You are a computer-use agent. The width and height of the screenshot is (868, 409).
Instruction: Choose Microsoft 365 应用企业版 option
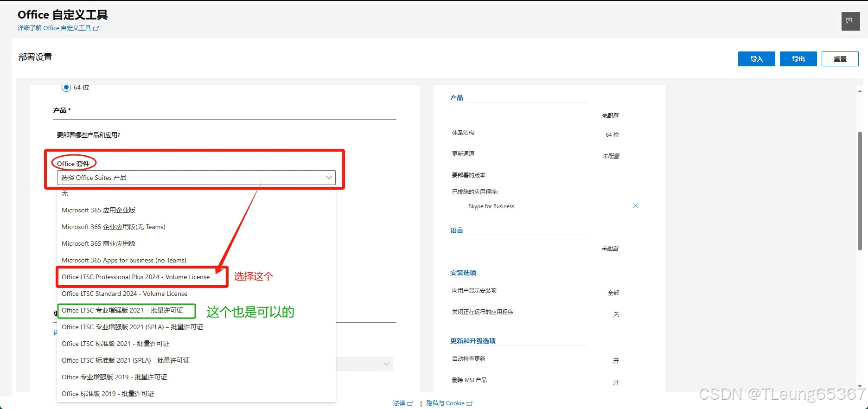196,210
